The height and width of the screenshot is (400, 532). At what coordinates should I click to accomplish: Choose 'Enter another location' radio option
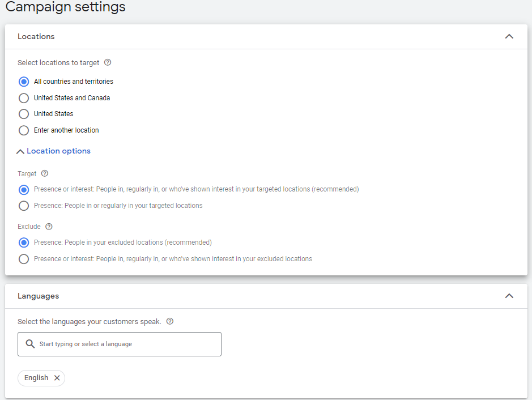point(24,130)
